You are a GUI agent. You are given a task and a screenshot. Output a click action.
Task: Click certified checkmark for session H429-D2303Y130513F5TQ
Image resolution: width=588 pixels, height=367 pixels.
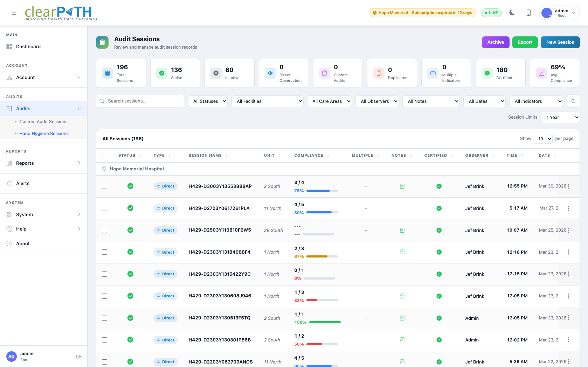pos(439,318)
